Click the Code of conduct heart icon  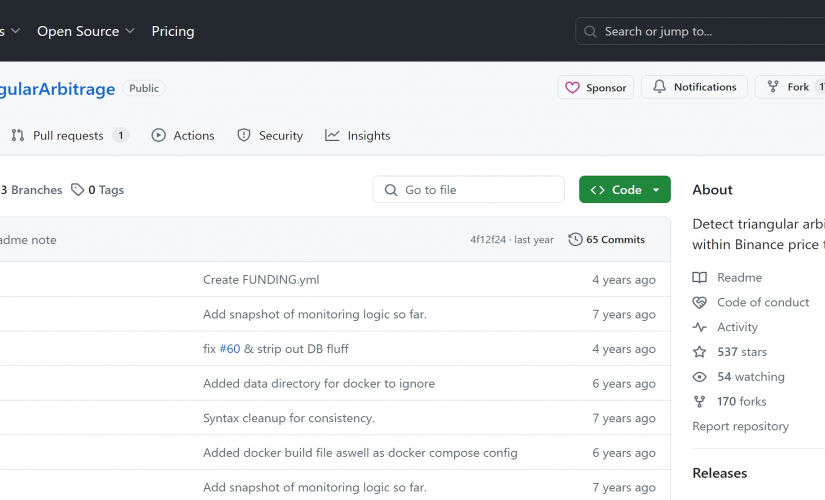[x=699, y=302]
